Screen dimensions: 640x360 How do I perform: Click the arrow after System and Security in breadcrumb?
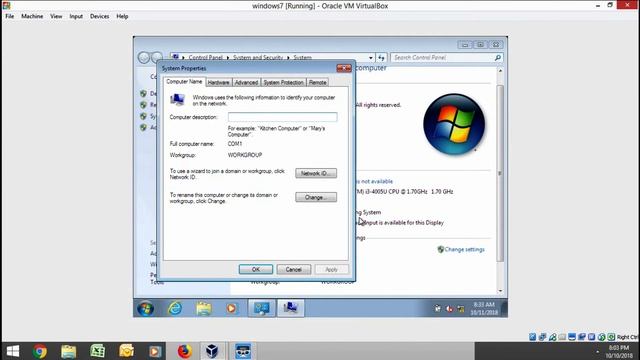click(288, 58)
